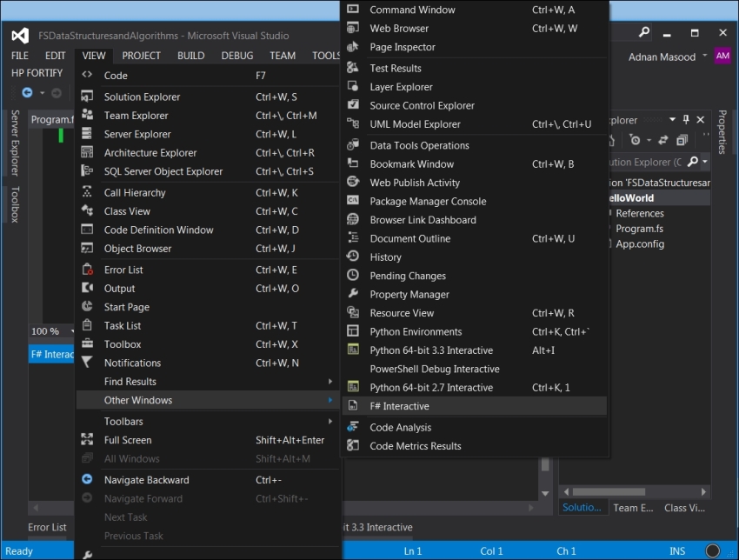This screenshot has width=739, height=560.
Task: Select App.config in Solution Explorer
Action: (640, 243)
